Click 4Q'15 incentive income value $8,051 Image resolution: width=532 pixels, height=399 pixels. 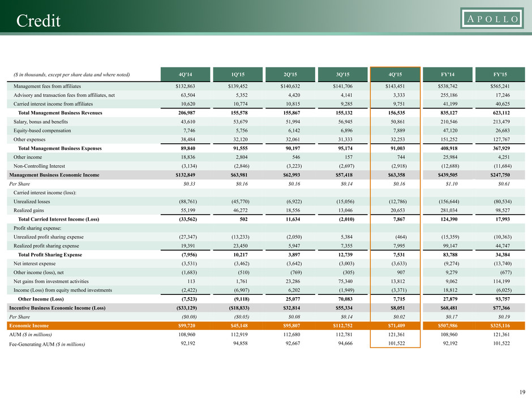tap(398, 308)
